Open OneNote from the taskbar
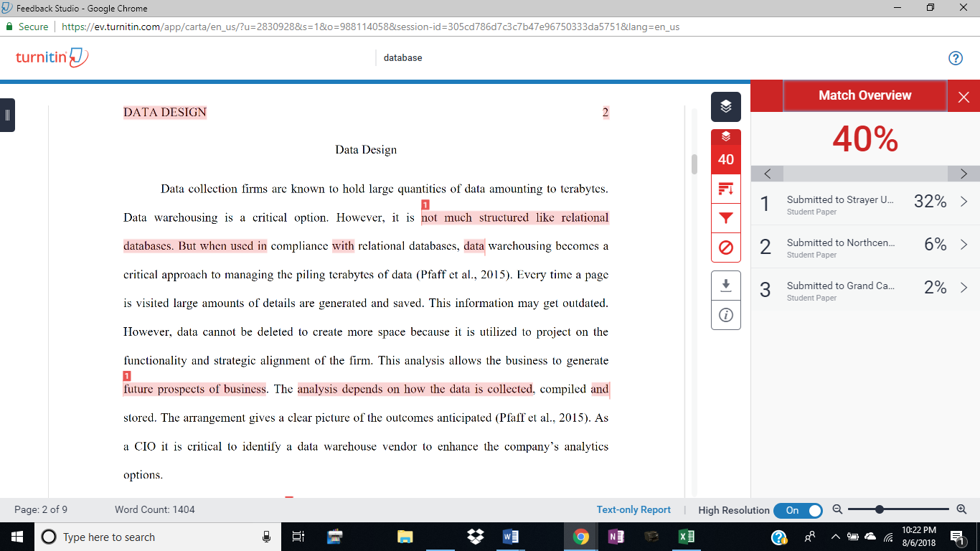This screenshot has height=551, width=980. point(616,537)
